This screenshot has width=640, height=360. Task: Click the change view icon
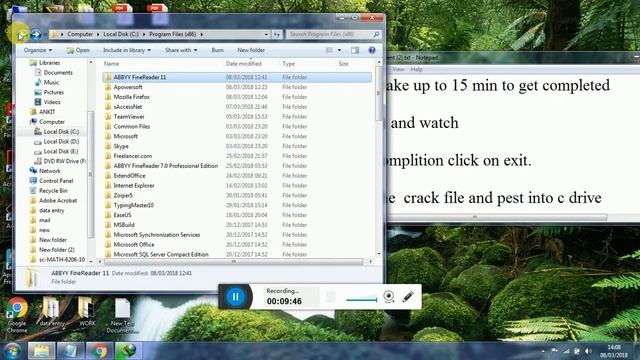pyautogui.click(x=329, y=50)
